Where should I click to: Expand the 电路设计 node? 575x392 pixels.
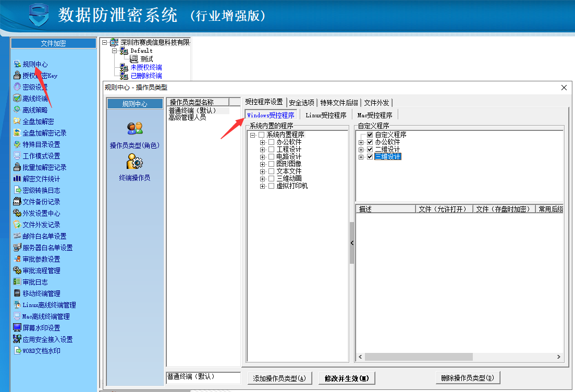(262, 157)
